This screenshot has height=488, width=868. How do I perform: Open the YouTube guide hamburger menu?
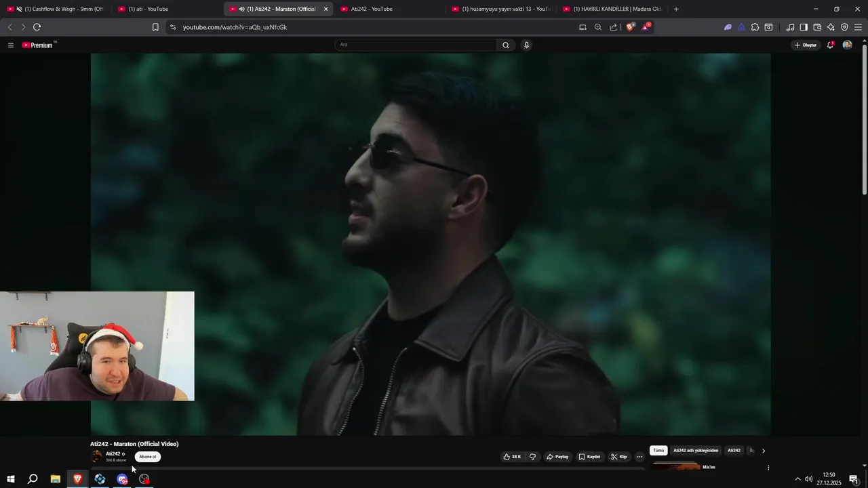click(x=11, y=45)
